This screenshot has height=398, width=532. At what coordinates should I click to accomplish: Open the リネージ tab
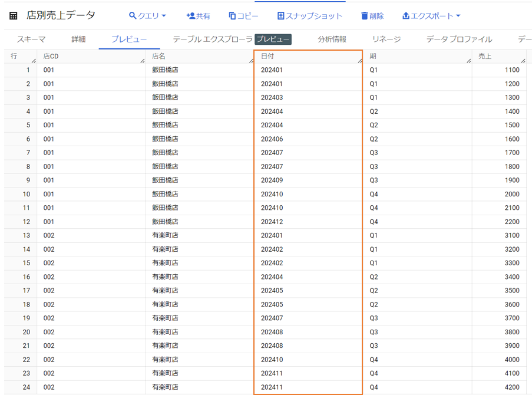click(386, 40)
